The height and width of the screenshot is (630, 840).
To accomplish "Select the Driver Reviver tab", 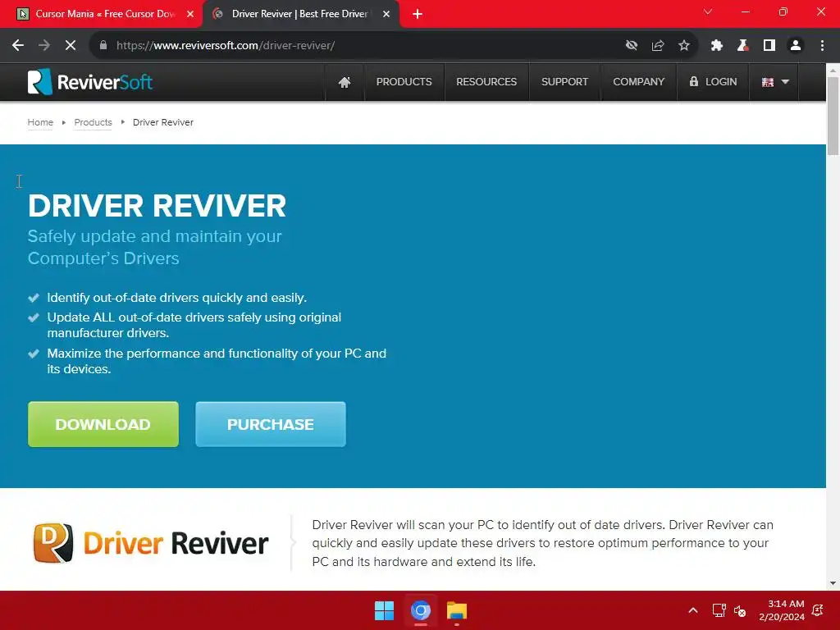I will click(300, 14).
